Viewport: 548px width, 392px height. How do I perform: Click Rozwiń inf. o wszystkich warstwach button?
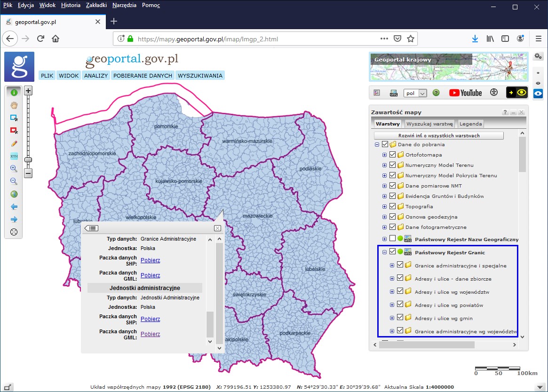(x=438, y=135)
